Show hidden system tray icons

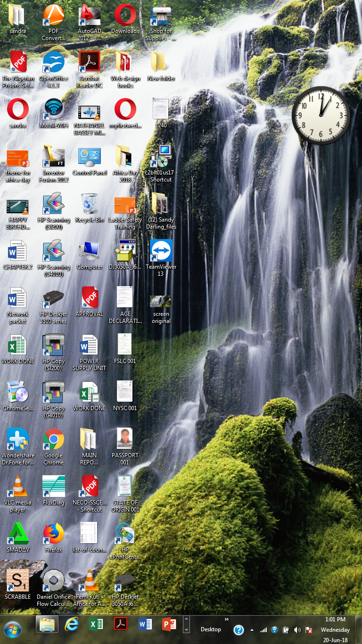[252, 630]
